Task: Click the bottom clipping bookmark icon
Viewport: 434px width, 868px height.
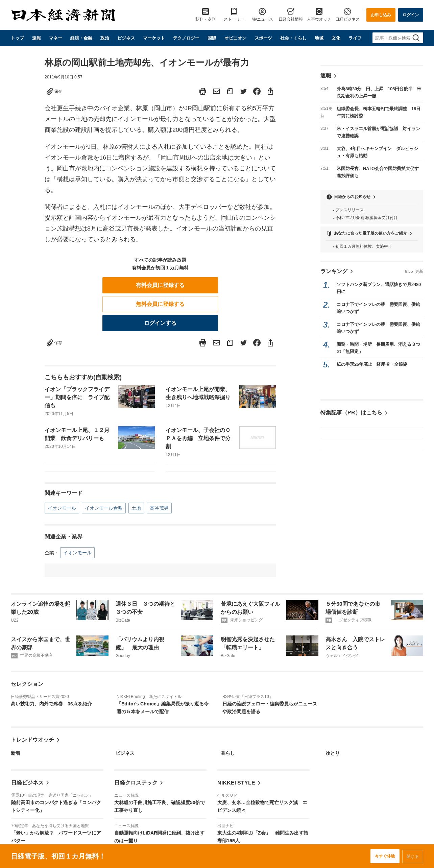Action: point(230,343)
